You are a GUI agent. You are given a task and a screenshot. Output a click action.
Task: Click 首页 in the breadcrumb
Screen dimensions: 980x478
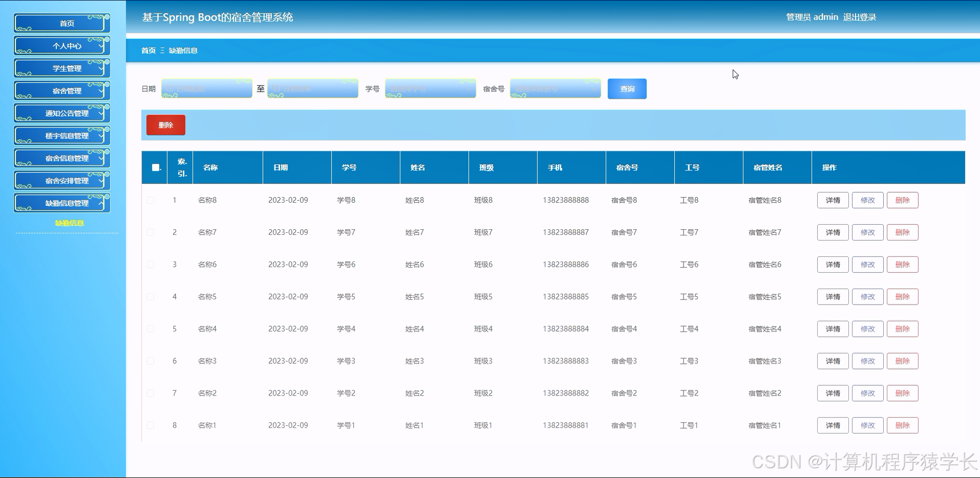point(148,51)
